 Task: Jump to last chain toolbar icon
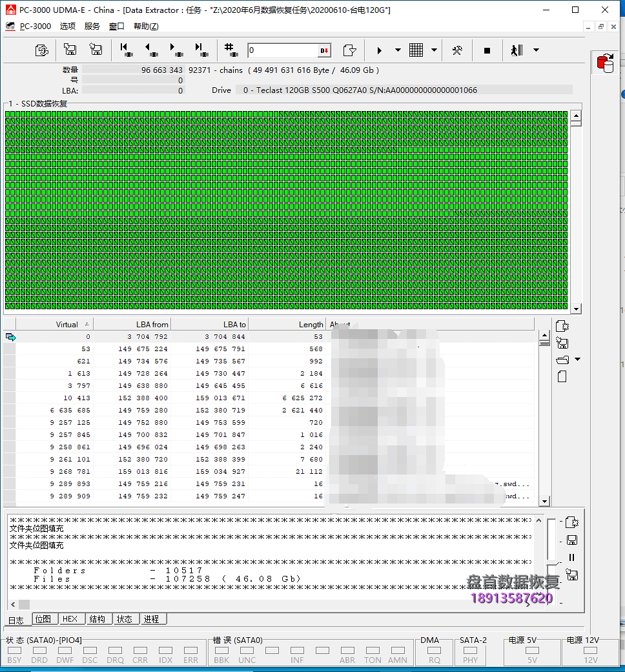[x=201, y=50]
